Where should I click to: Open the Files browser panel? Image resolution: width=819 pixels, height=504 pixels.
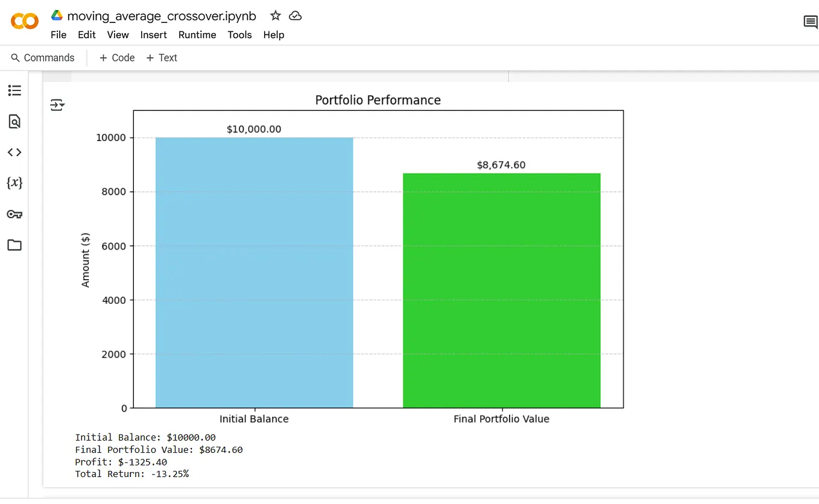(x=14, y=245)
